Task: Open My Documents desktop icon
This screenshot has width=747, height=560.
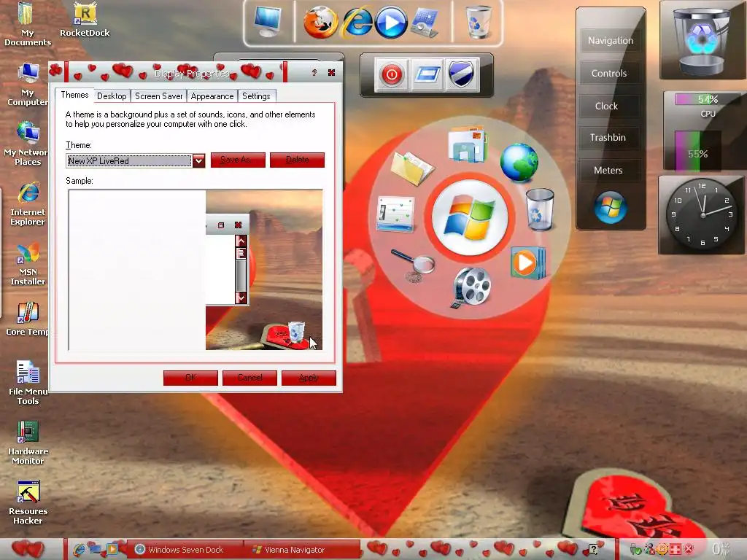Action: 27,24
